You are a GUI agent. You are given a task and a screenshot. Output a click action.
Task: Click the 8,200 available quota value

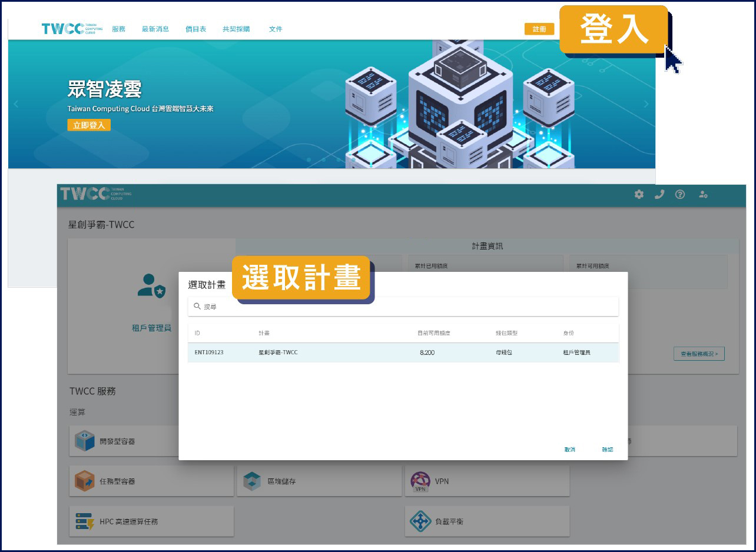(x=427, y=353)
